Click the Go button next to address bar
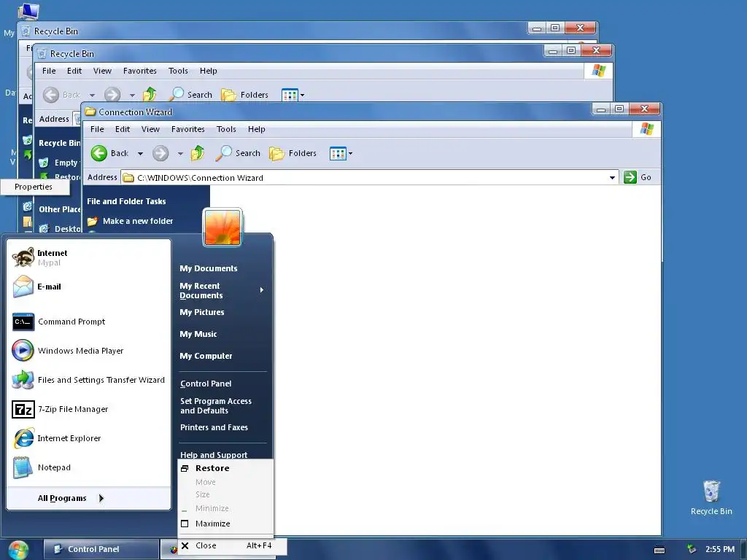Image resolution: width=747 pixels, height=560 pixels. tap(638, 177)
